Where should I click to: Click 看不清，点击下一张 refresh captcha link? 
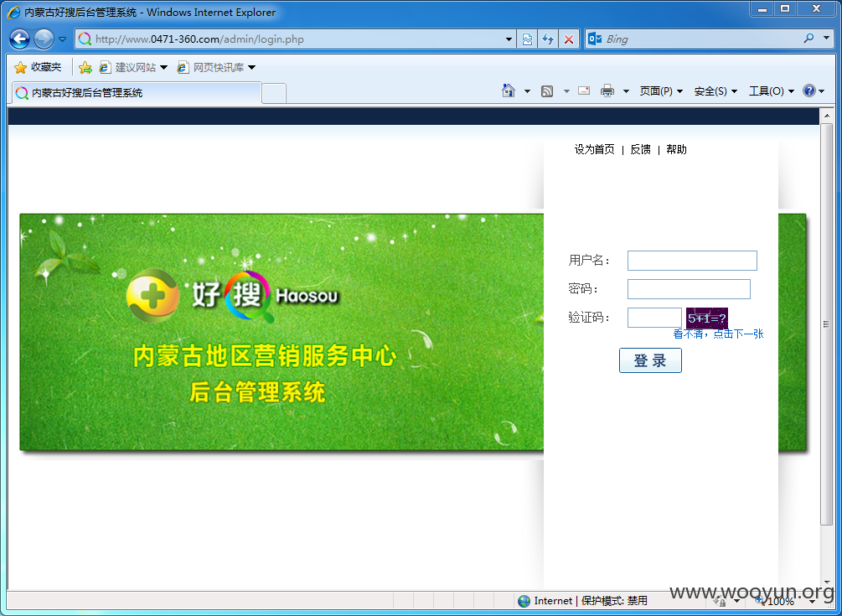pyautogui.click(x=719, y=334)
